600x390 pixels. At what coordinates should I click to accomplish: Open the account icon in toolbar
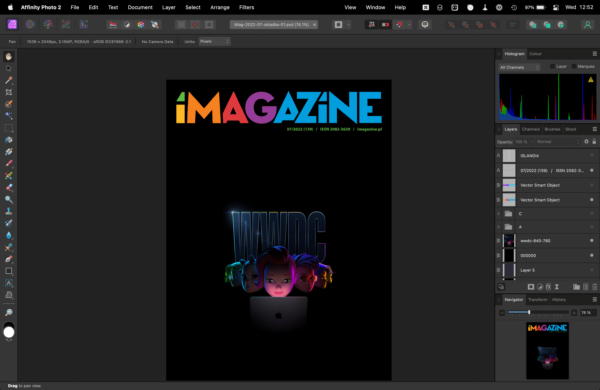point(587,24)
